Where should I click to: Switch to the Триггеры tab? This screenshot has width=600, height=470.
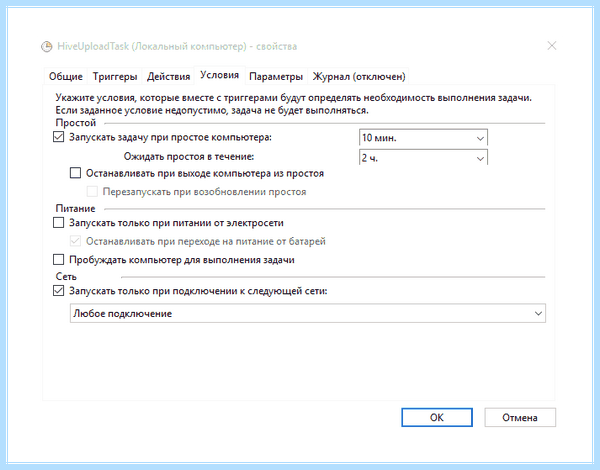pyautogui.click(x=115, y=77)
